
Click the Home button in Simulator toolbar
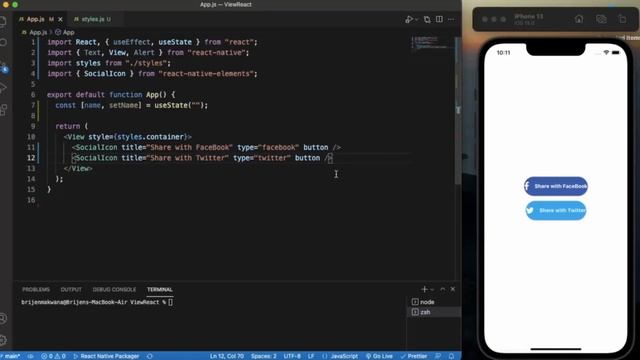pyautogui.click(x=578, y=19)
